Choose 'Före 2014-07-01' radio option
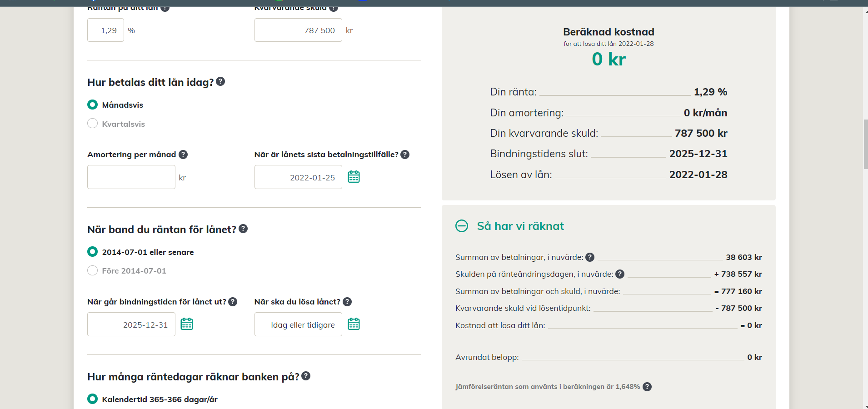 click(x=93, y=271)
